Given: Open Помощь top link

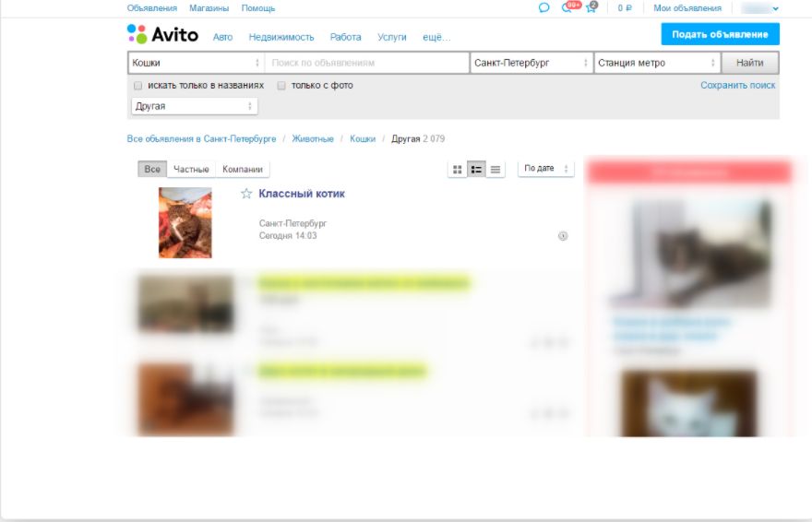Looking at the screenshot, I should pyautogui.click(x=257, y=8).
